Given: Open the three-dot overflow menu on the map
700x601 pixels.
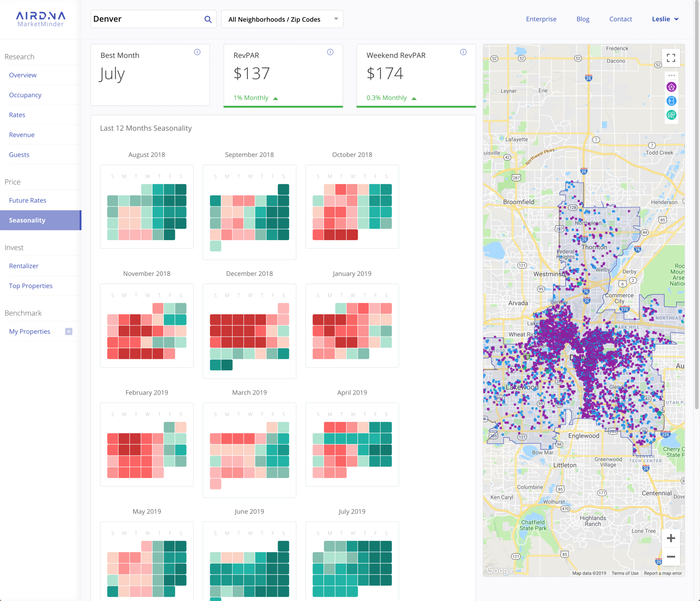Looking at the screenshot, I should 671,75.
